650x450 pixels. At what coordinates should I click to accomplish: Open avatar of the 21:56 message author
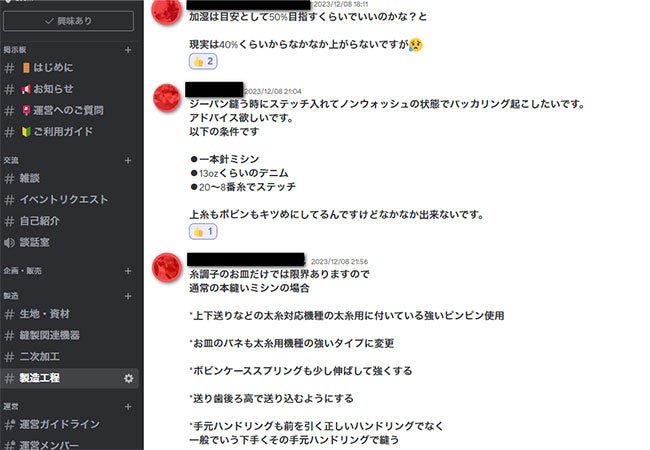167,268
